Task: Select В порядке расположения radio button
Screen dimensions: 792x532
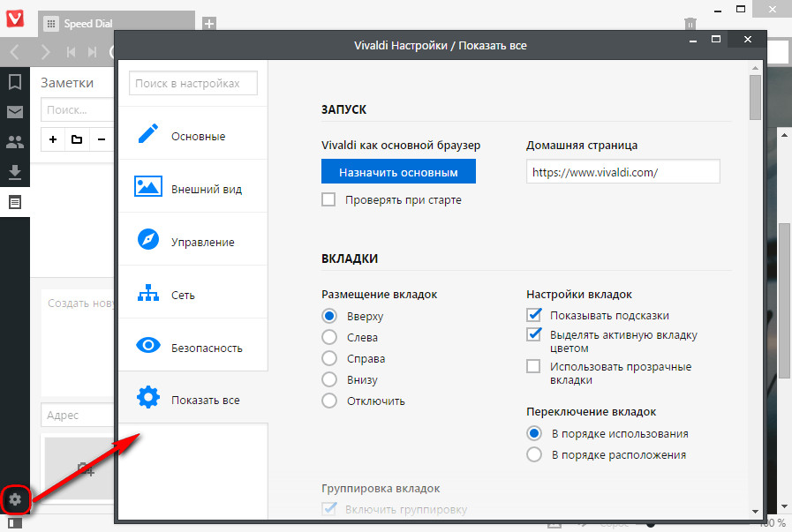Action: (x=534, y=454)
